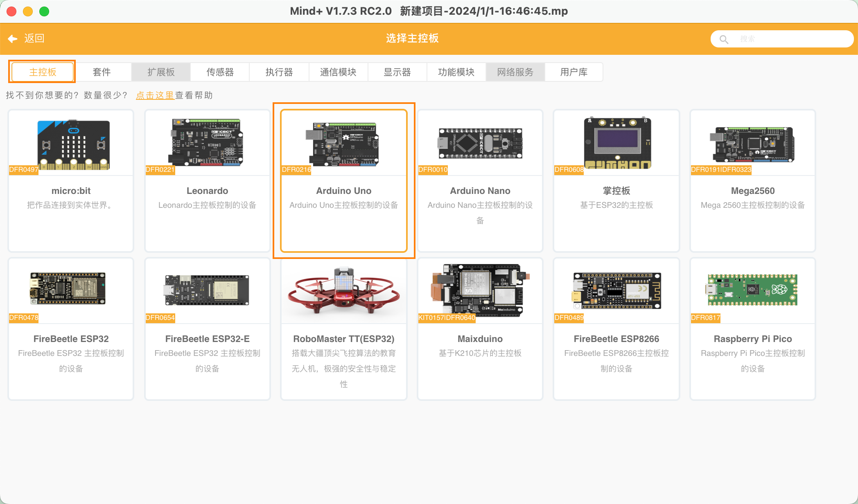
Task: Choose the Maixduino board image
Action: [x=480, y=290]
